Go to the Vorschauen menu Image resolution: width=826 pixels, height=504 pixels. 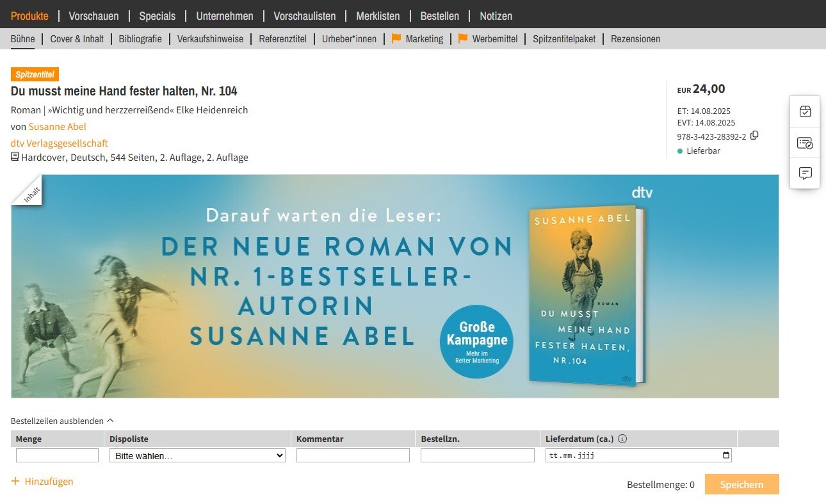pyautogui.click(x=93, y=16)
